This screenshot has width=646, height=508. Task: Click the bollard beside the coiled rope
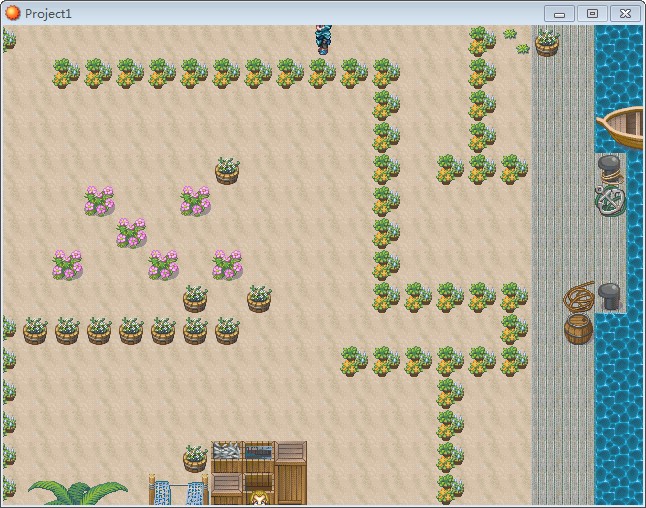[609, 296]
